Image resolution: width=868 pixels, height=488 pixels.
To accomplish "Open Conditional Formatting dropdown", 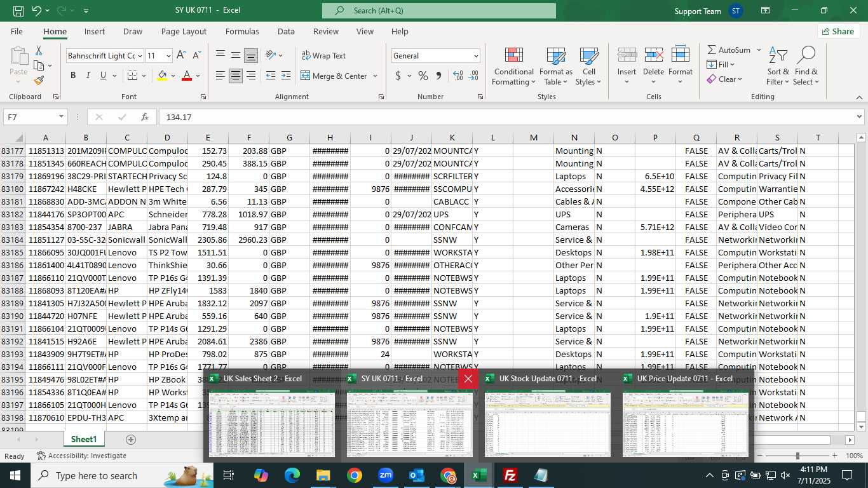I will coord(513,66).
